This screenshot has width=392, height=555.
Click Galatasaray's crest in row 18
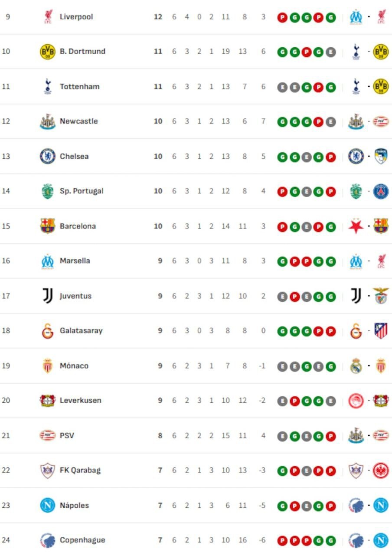click(x=47, y=331)
